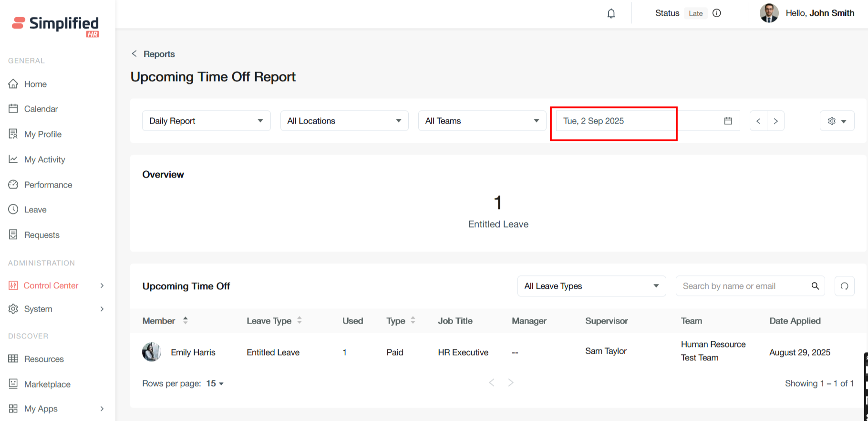Expand the All Locations dropdown
Screen dimensions: 868x421
tap(344, 121)
